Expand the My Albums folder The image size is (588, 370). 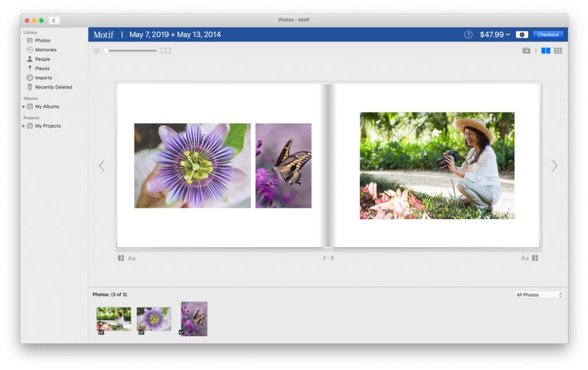point(24,106)
